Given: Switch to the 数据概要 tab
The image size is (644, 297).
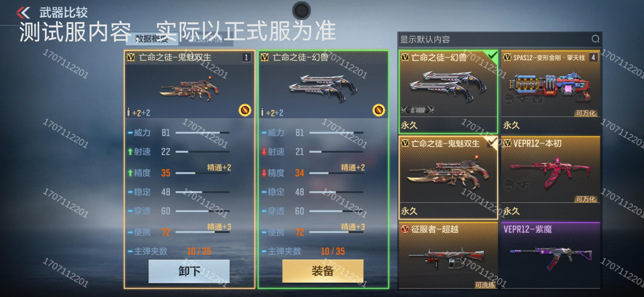Looking at the screenshot, I should [x=152, y=39].
